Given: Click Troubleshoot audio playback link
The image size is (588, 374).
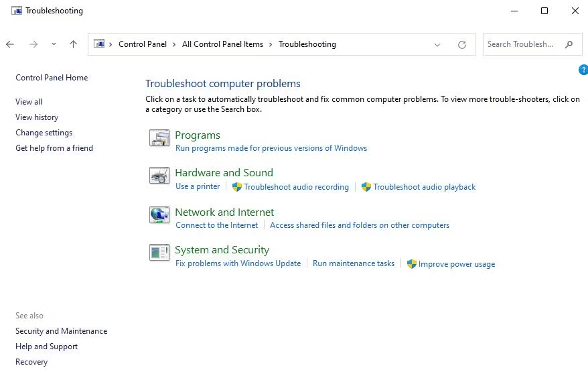Looking at the screenshot, I should 424,187.
